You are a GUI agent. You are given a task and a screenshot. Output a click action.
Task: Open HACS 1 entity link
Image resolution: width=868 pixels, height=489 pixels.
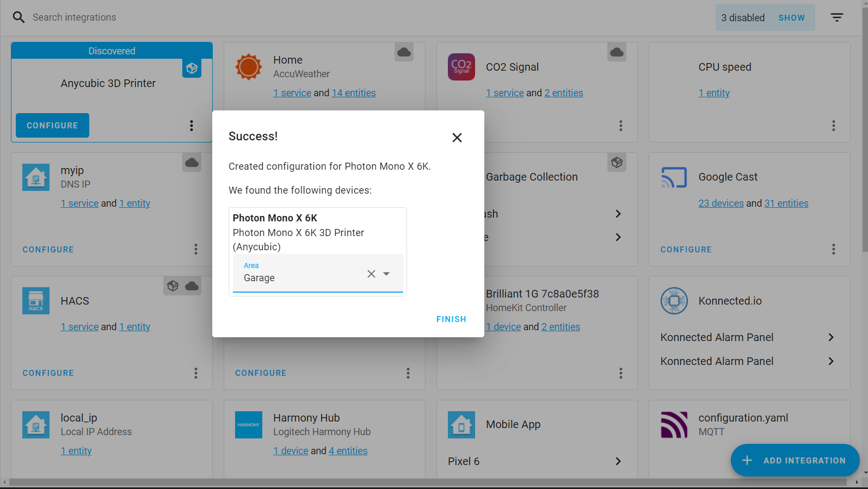134,327
